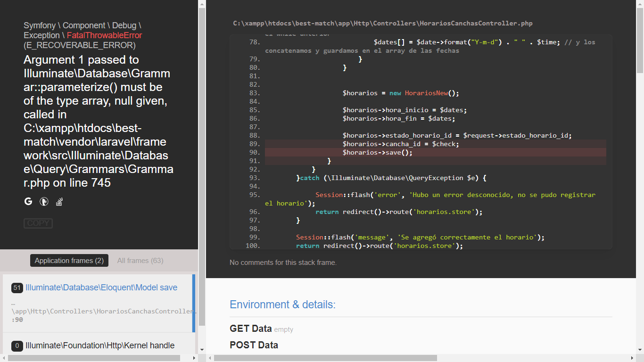
Task: Search the error on DuckDuckGo icon
Action: tap(44, 202)
